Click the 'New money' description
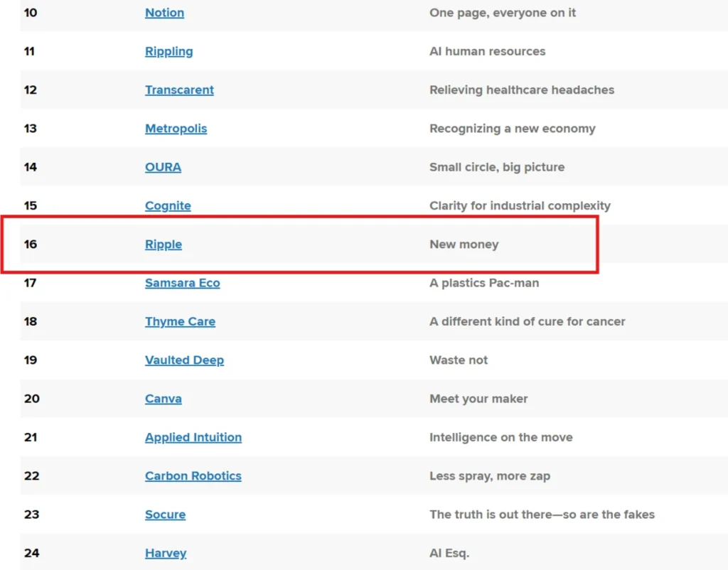This screenshot has height=570, width=728. [464, 244]
